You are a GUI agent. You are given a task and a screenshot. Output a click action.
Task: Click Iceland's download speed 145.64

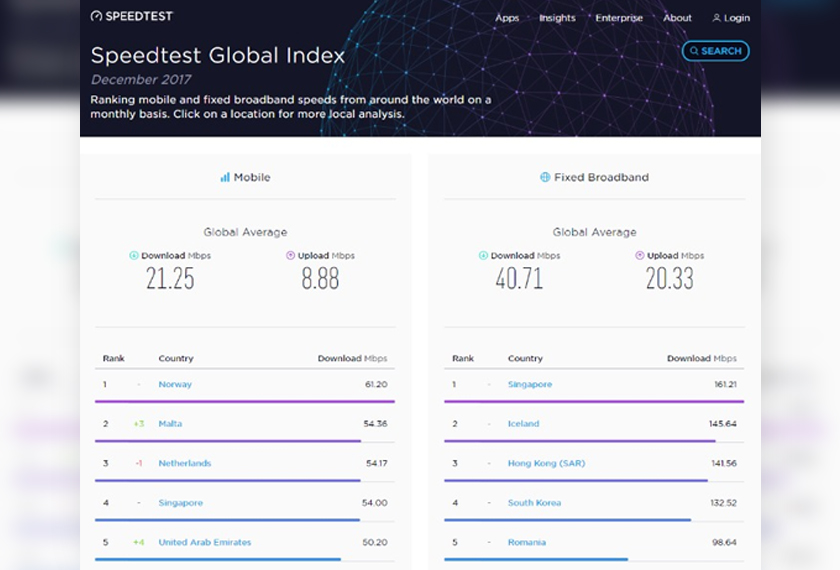coord(723,423)
